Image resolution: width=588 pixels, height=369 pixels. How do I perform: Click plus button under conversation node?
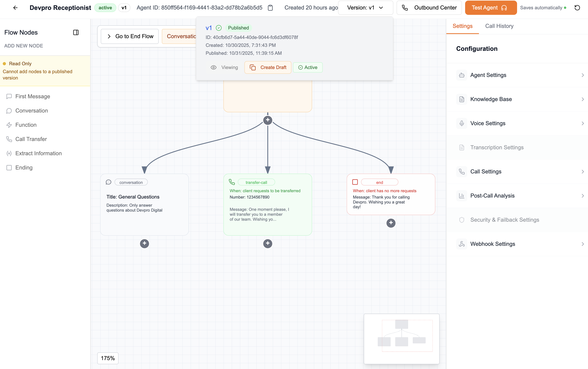click(144, 243)
